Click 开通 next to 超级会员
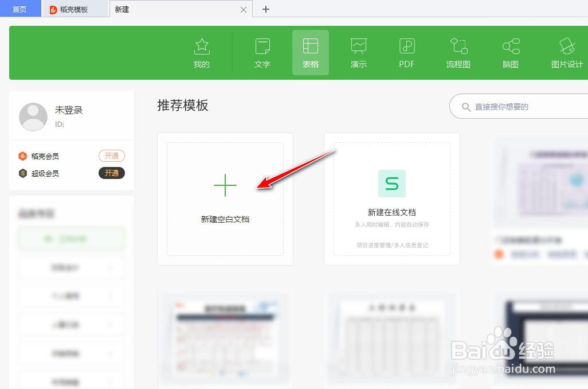Viewport: 588px width, 389px height. pyautogui.click(x=111, y=173)
